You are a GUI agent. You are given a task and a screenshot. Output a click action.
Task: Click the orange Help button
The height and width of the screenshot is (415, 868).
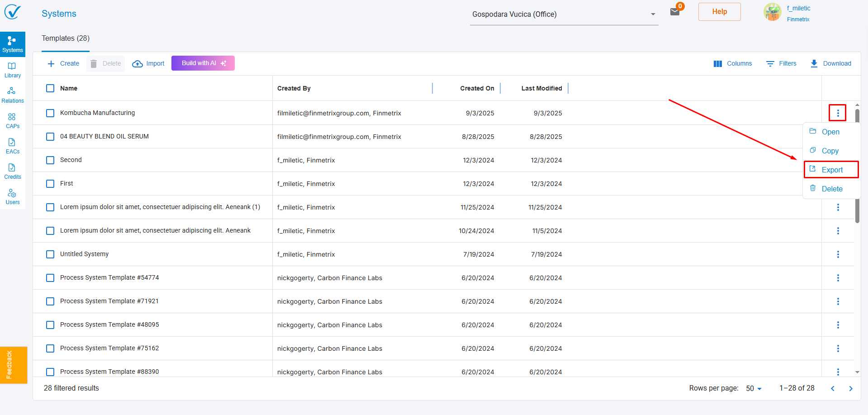tap(719, 12)
